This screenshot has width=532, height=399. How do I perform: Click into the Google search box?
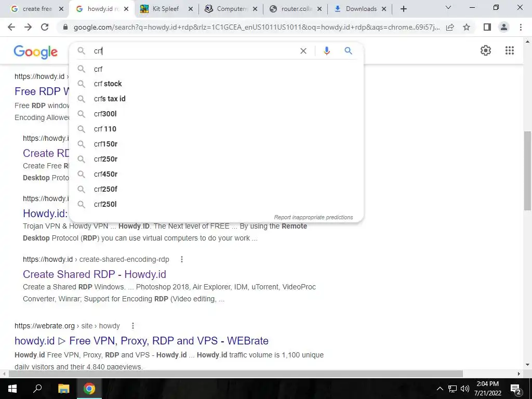(x=195, y=51)
